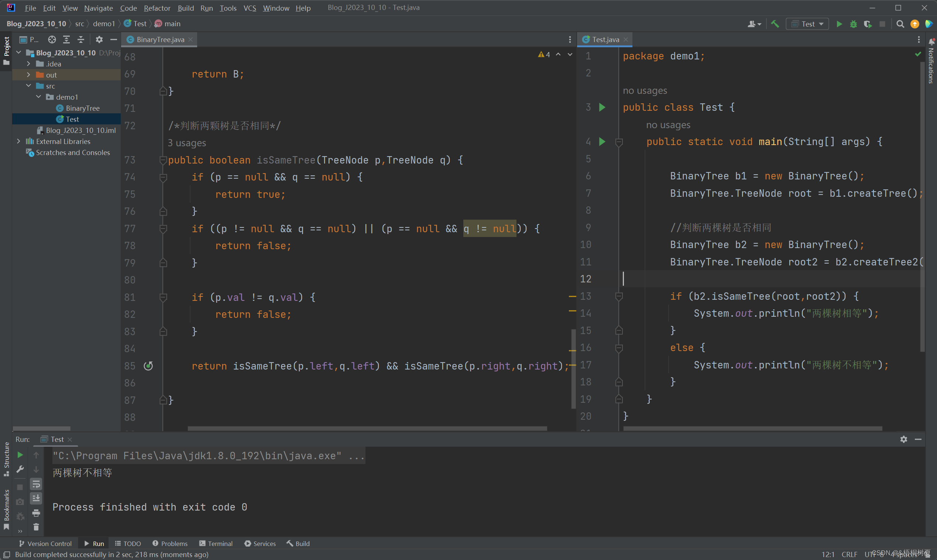This screenshot has height=560, width=937.
Task: Open Project panel settings gear
Action: [99, 39]
